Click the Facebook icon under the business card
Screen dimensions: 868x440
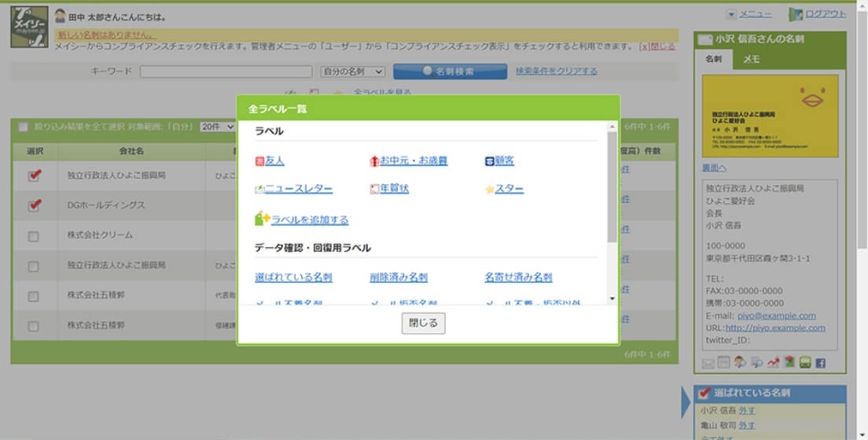tap(820, 363)
